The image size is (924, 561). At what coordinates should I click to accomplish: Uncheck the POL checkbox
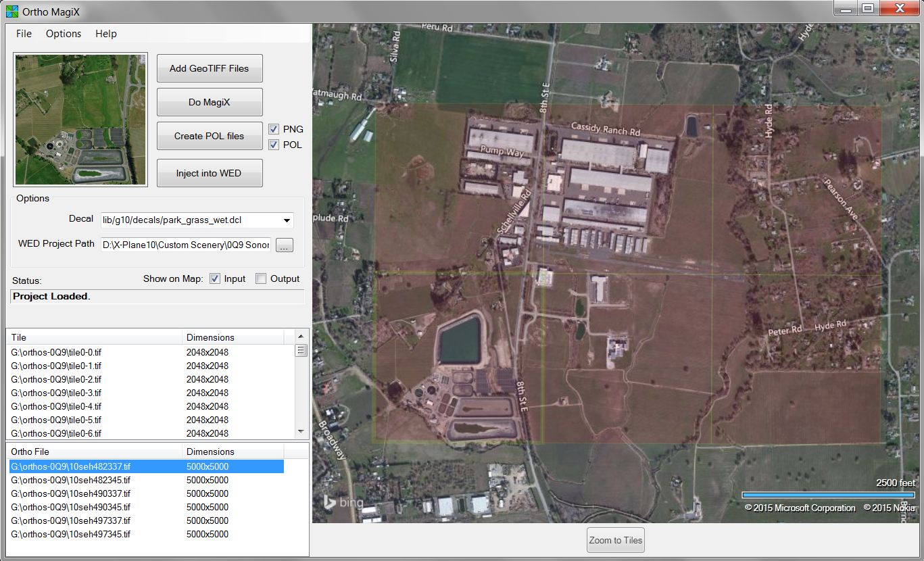pos(274,145)
